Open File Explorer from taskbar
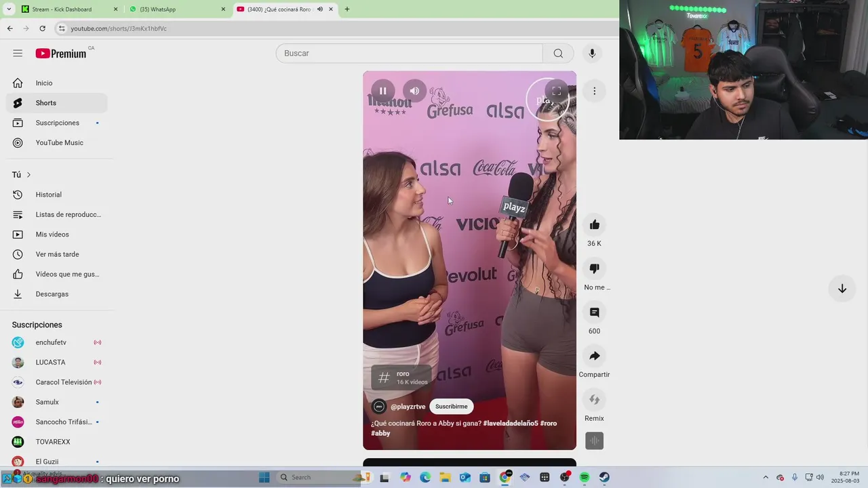This screenshot has height=488, width=868. pos(445,477)
